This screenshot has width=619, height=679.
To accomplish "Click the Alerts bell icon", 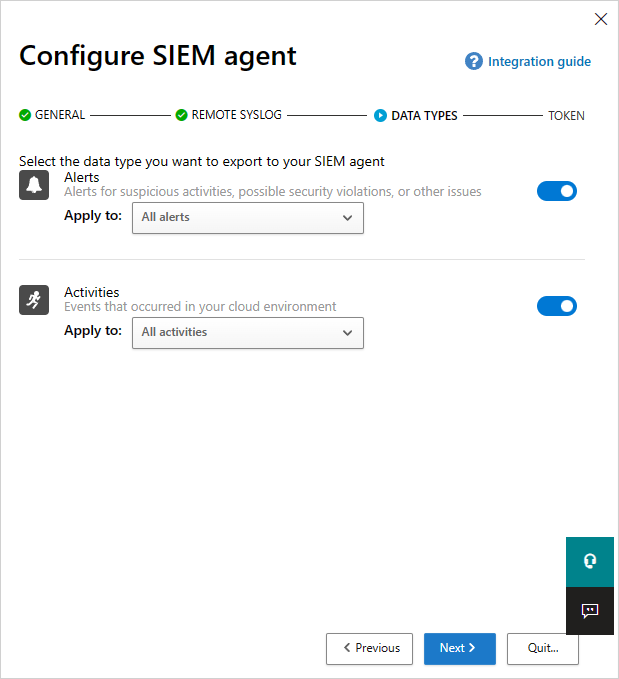I will tap(34, 185).
